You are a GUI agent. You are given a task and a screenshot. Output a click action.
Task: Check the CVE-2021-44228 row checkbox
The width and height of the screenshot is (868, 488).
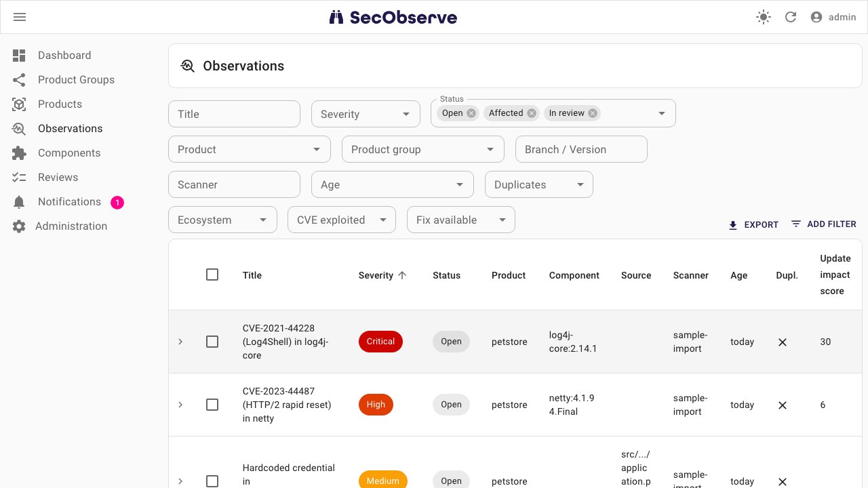[x=212, y=342]
